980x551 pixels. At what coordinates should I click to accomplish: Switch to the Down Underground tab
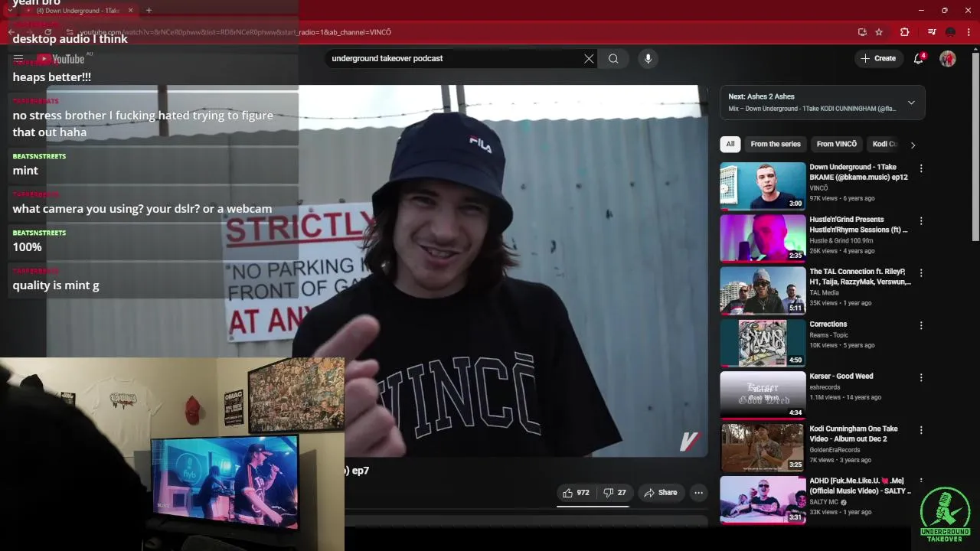77,11
